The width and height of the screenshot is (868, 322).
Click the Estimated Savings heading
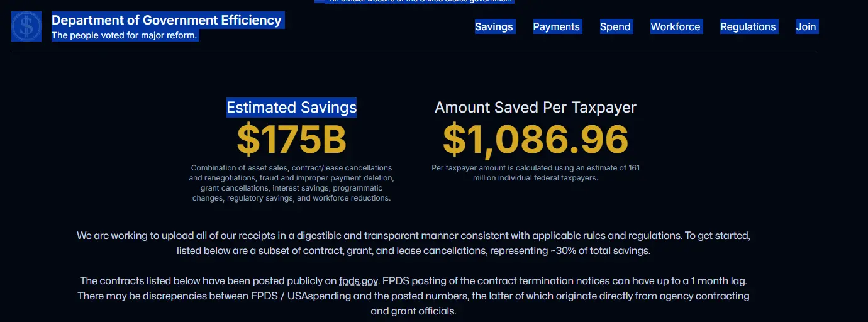[x=291, y=108]
